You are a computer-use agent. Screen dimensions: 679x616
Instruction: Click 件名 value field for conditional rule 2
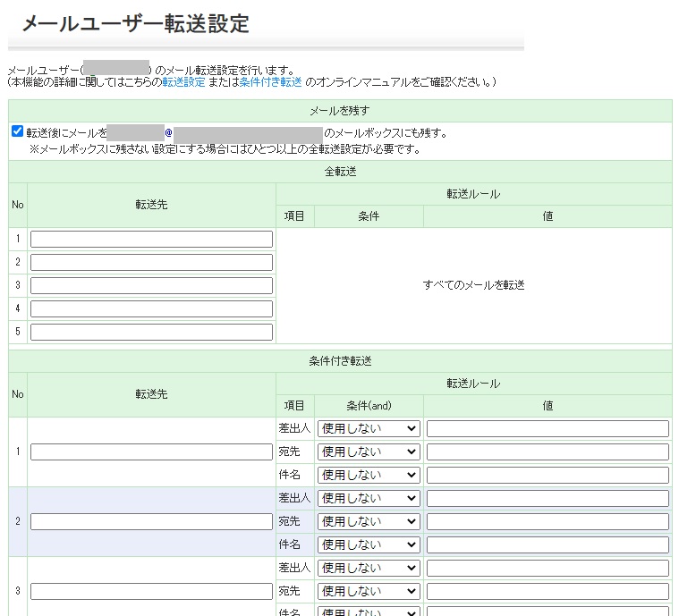pos(547,545)
